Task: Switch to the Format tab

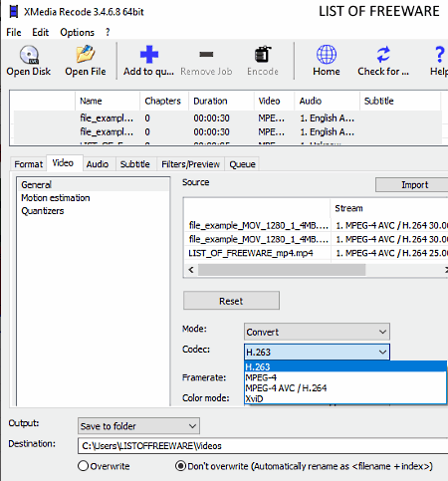Action: 29,164
